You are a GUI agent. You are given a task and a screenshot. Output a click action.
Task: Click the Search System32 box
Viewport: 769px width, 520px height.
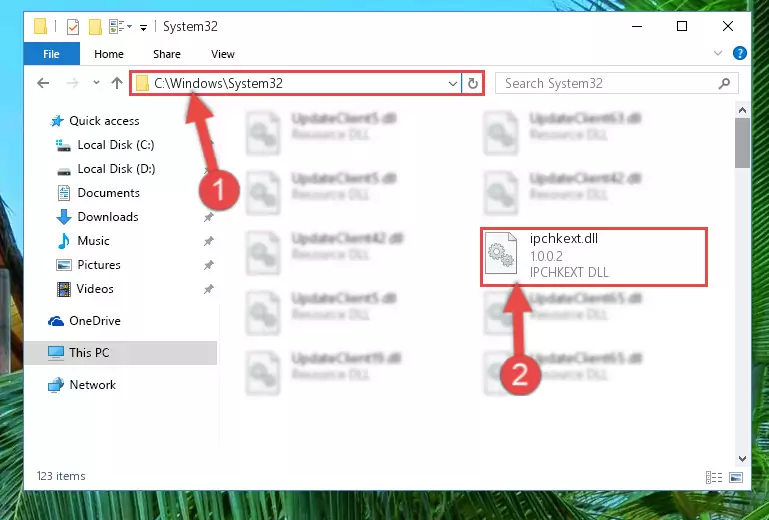pos(616,83)
